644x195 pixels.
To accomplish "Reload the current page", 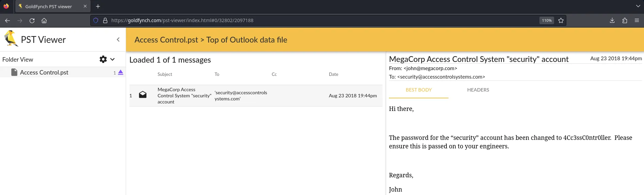I will point(32,20).
